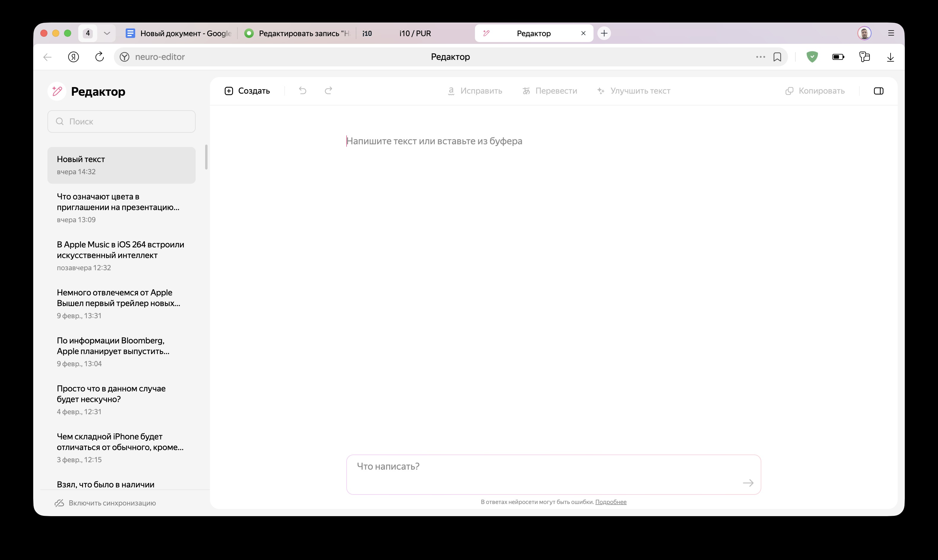Image resolution: width=938 pixels, height=560 pixels.
Task: Create a new text with Создать
Action: pos(247,91)
